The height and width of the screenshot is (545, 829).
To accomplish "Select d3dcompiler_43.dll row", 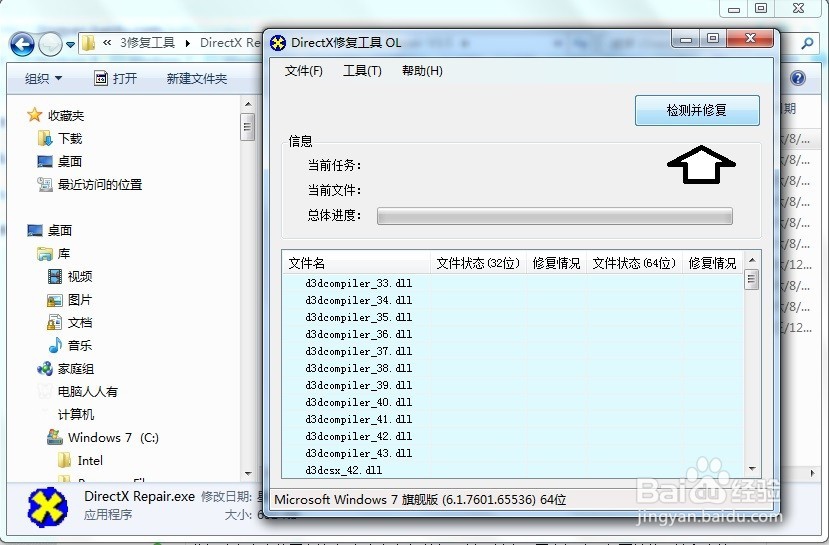I will click(x=513, y=453).
